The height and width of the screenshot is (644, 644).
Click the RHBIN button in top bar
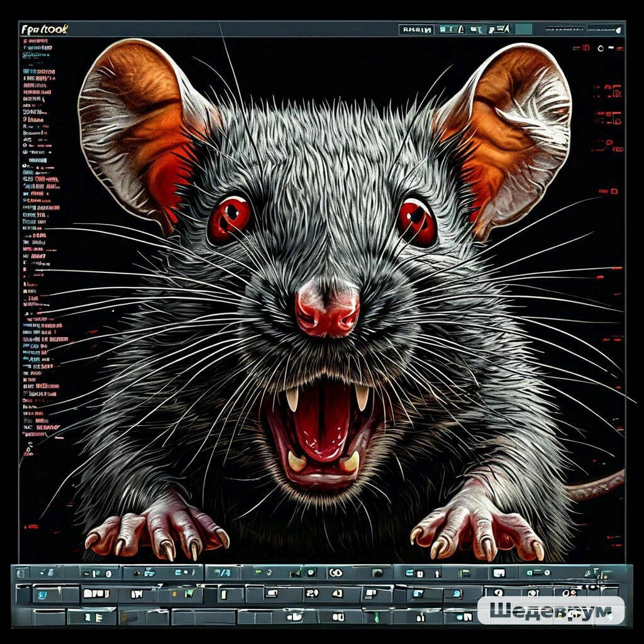coord(416,29)
